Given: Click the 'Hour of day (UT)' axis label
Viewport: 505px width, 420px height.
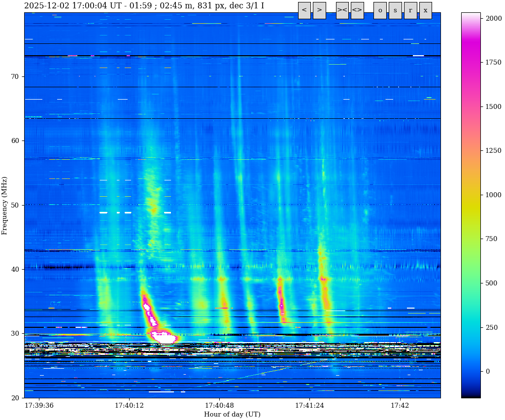Looking at the screenshot, I should coord(232,415).
